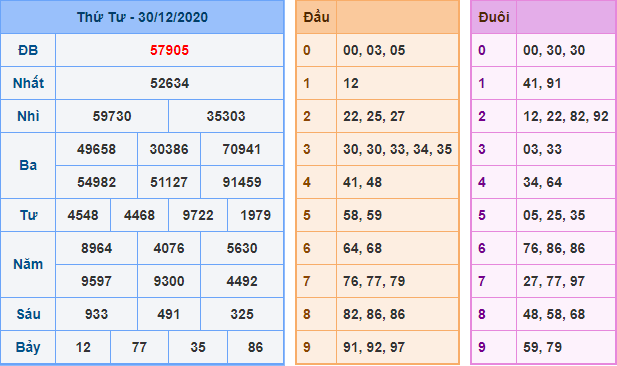Select seventh prize number 12
The image size is (617, 366).
pos(83,348)
